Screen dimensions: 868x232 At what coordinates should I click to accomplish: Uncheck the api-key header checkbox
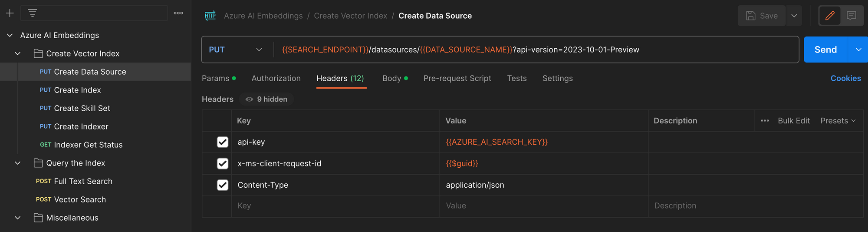pyautogui.click(x=223, y=142)
